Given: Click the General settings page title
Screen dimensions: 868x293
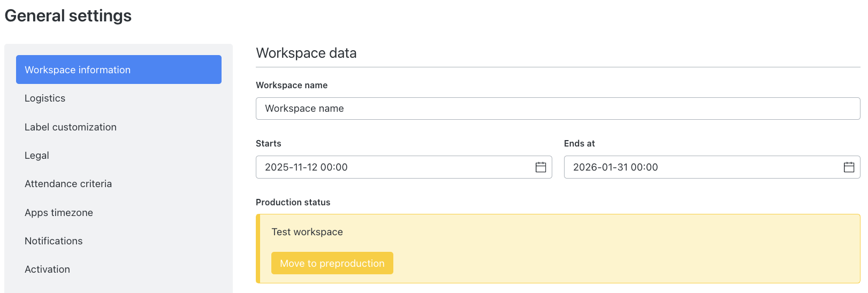Looking at the screenshot, I should tap(68, 16).
